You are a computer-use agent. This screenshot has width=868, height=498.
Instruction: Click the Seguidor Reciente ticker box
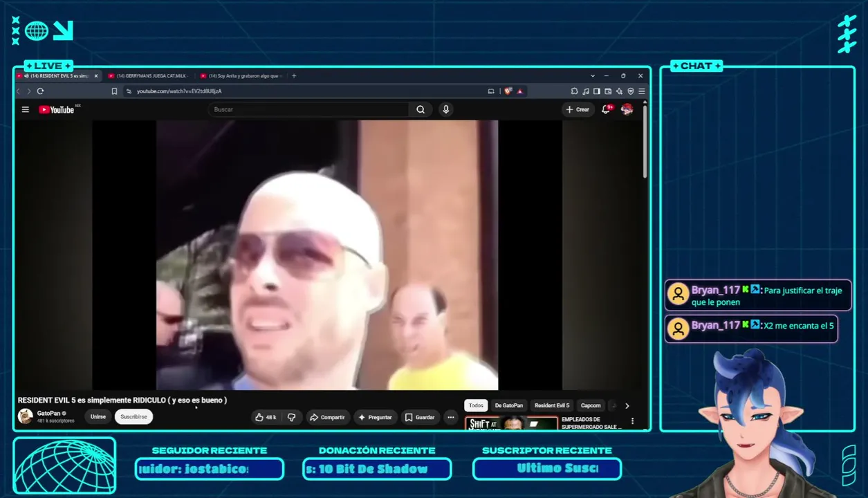(x=210, y=469)
